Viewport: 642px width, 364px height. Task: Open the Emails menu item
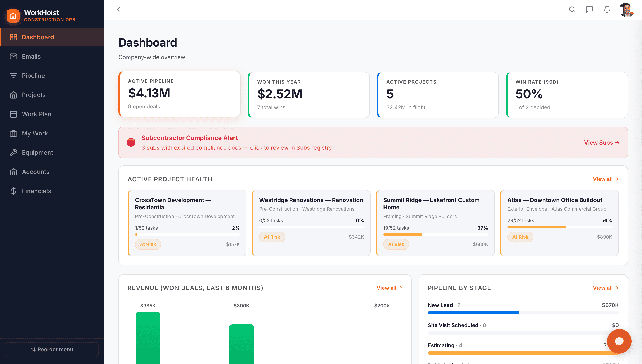[x=52, y=57]
